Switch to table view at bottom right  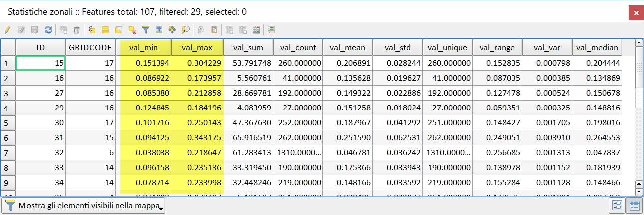pos(633,206)
